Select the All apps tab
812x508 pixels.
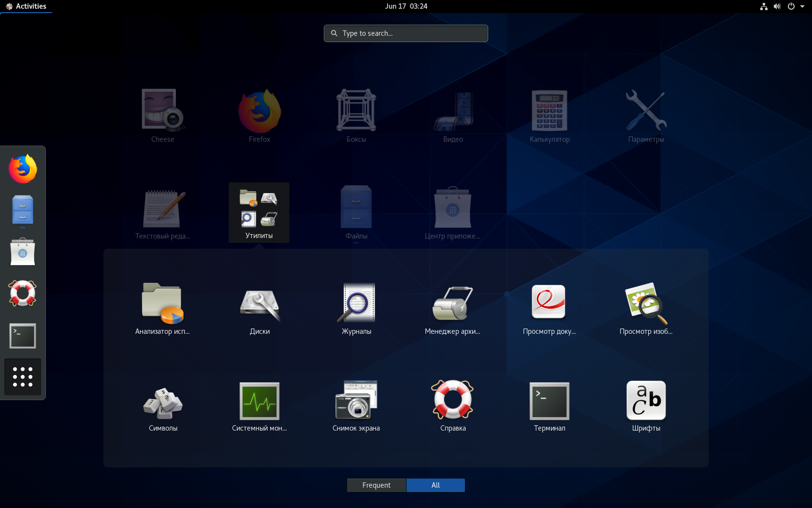435,485
